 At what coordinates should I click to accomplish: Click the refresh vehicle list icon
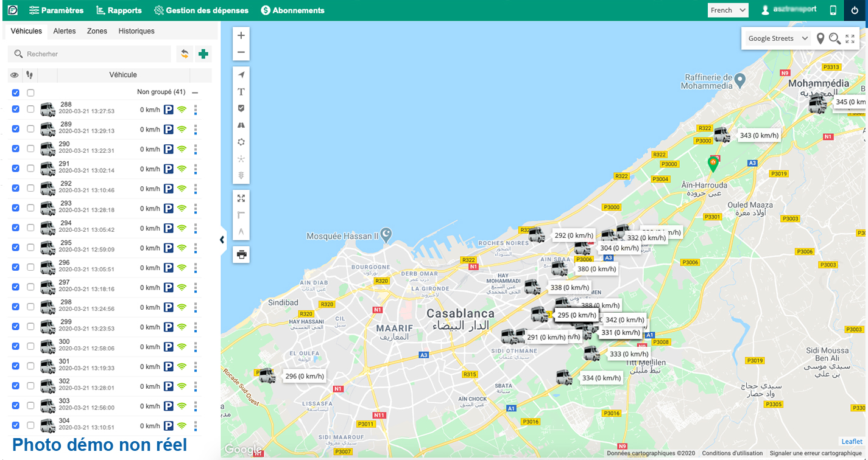(185, 54)
